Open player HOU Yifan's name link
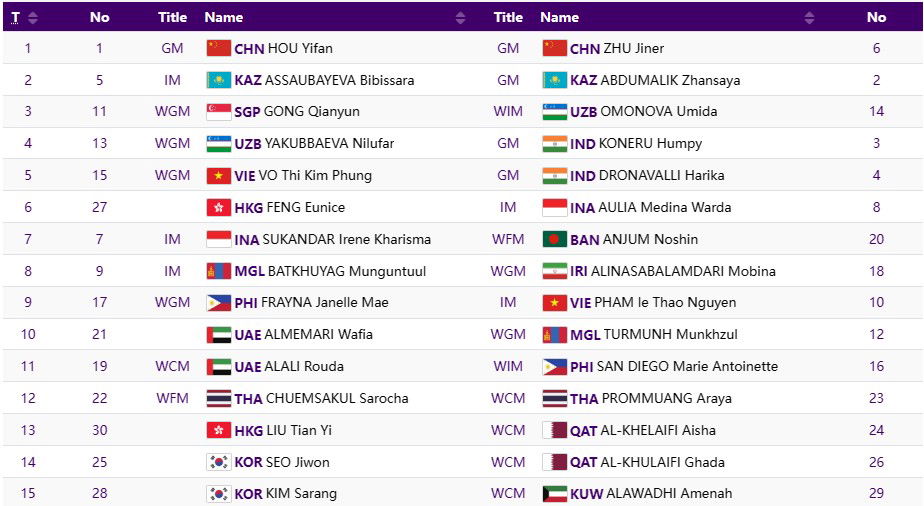Screen dimensions: 924x506 [x=299, y=48]
